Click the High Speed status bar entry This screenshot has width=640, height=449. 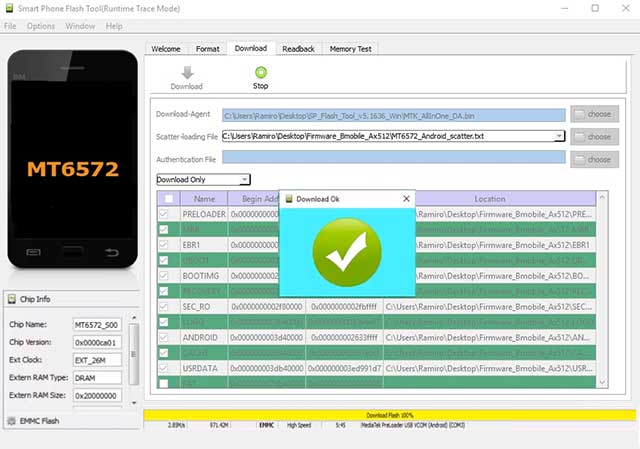tap(299, 425)
